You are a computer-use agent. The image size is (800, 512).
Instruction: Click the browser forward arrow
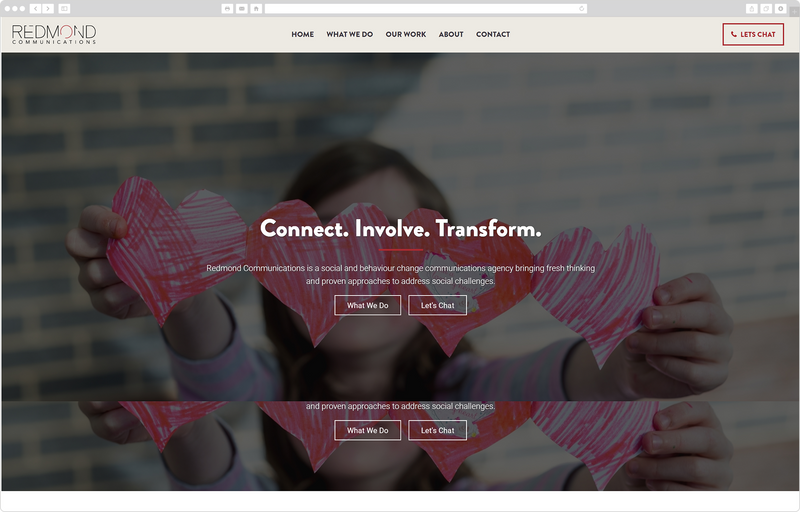[48, 9]
